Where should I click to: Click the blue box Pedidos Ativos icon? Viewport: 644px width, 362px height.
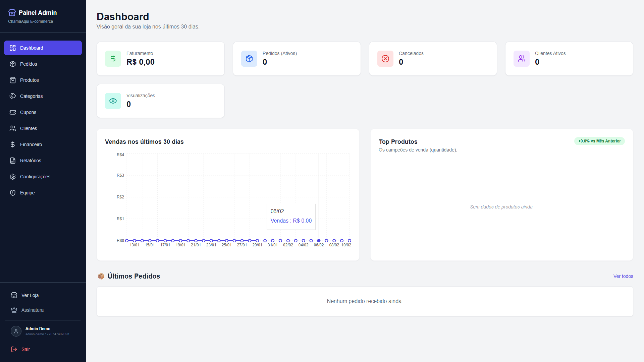click(249, 59)
